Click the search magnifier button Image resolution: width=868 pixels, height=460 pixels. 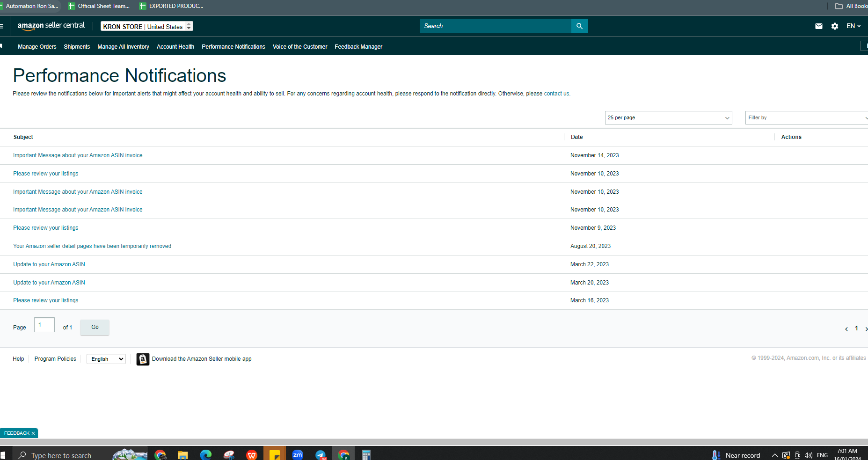click(579, 26)
